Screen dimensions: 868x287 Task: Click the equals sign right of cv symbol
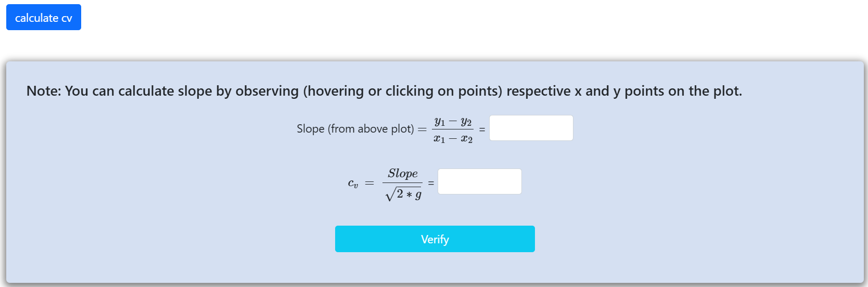click(x=369, y=183)
